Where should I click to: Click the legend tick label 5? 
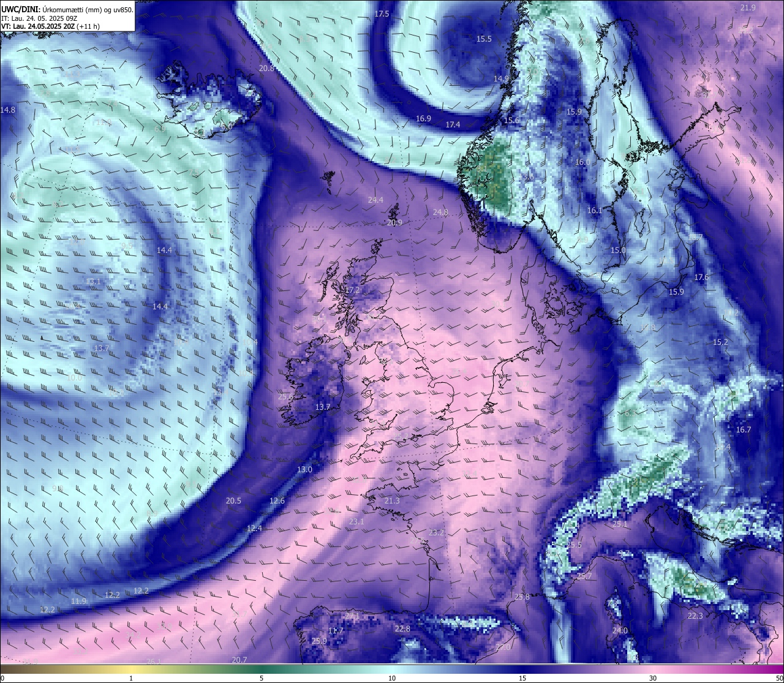click(x=262, y=678)
